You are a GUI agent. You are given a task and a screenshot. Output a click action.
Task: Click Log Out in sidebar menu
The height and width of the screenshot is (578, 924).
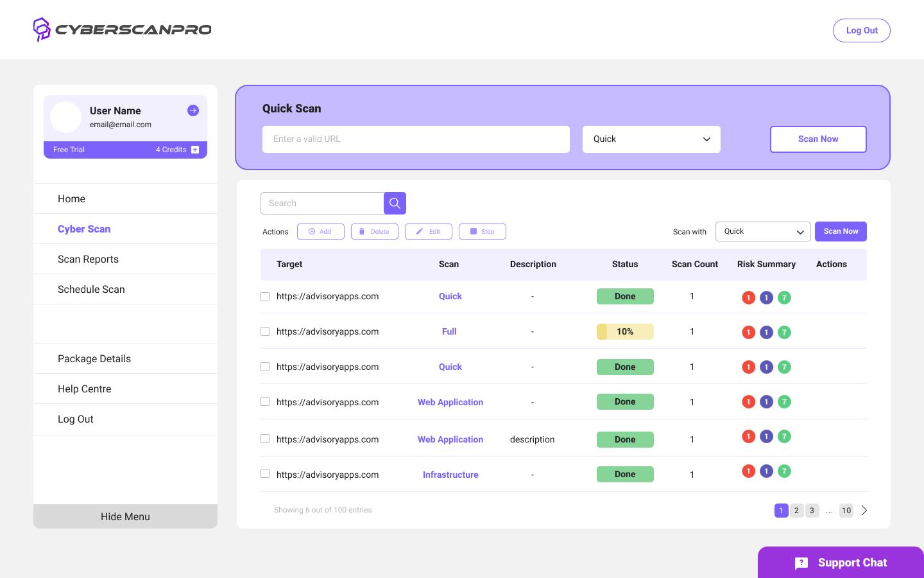click(x=125, y=419)
